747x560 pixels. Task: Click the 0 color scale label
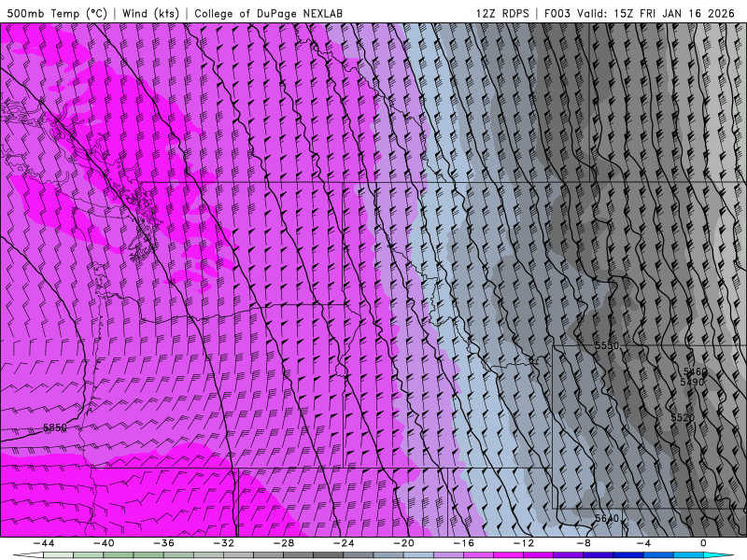point(703,543)
